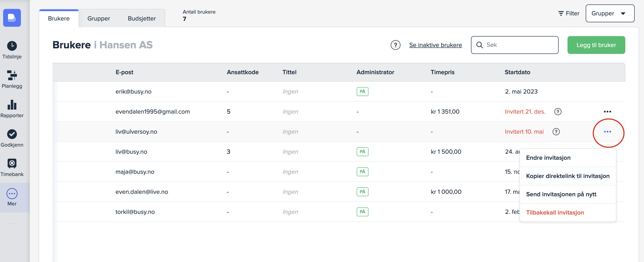
Task: Open the Tidslinje clock icon
Action: point(12,46)
